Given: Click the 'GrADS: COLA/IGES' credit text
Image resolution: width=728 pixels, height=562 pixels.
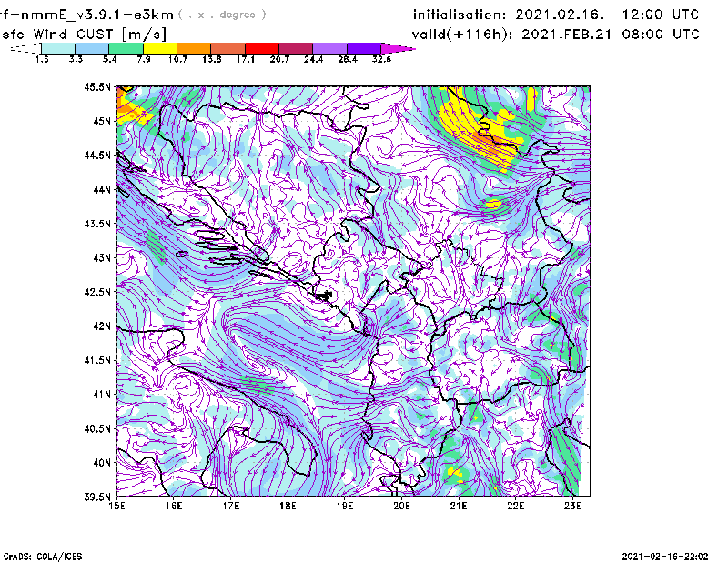Looking at the screenshot, I should click(43, 556).
